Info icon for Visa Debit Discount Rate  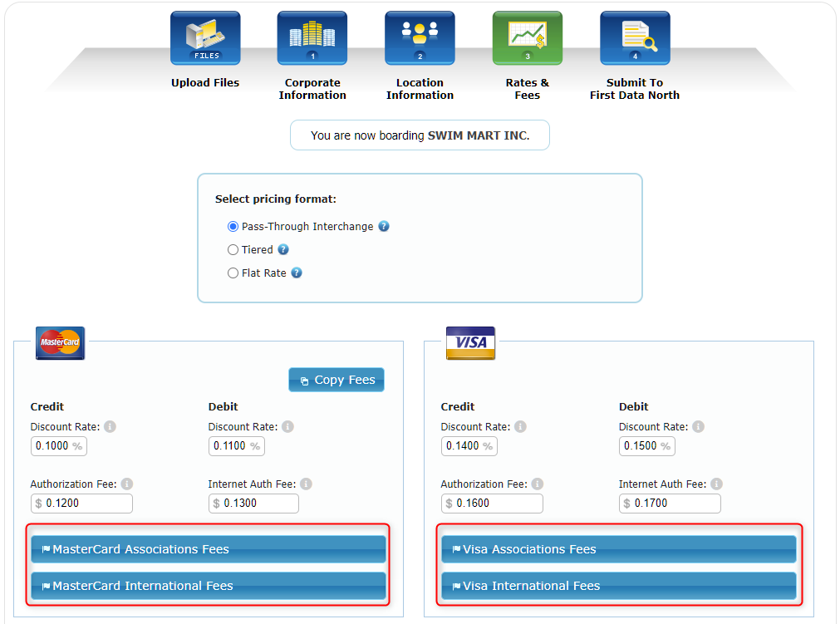tap(698, 426)
